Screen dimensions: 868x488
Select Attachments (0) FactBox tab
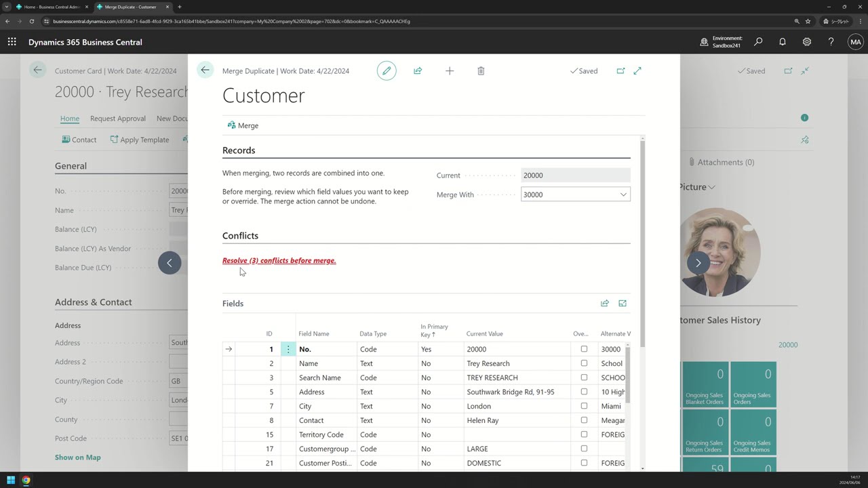coord(722,162)
